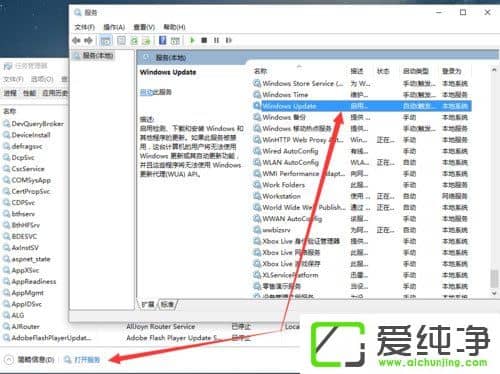Click the gear icon beside Windows 备份
Screen dimensions: 500x374
pyautogui.click(x=257, y=117)
